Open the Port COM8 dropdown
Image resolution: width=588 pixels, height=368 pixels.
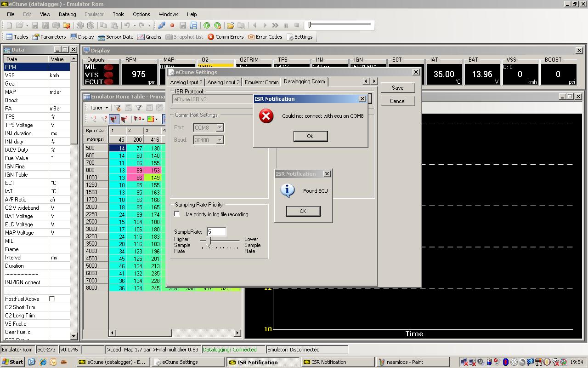pyautogui.click(x=220, y=127)
